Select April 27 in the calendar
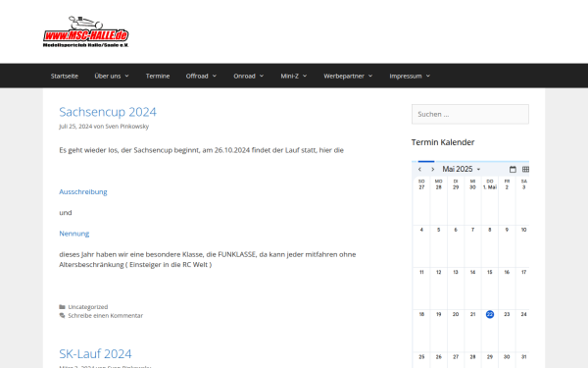 click(421, 187)
